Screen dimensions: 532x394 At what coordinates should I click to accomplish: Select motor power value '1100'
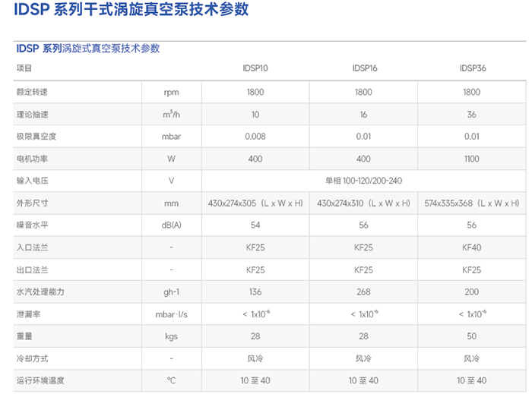tap(472, 159)
